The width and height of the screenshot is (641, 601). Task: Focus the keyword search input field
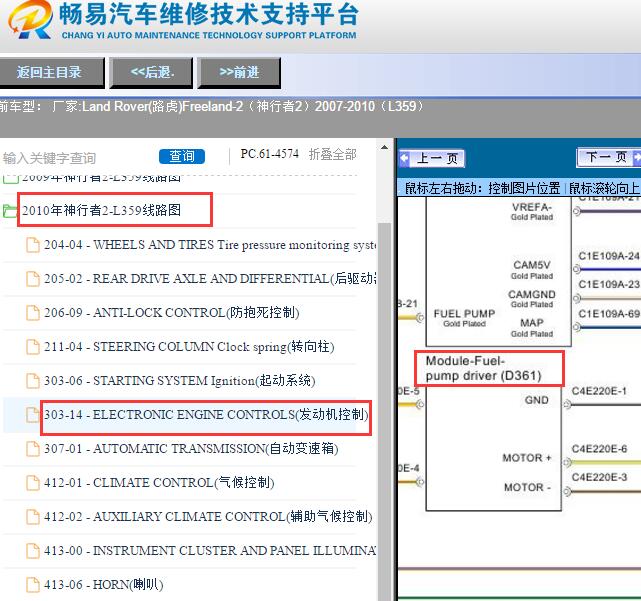[x=78, y=158]
